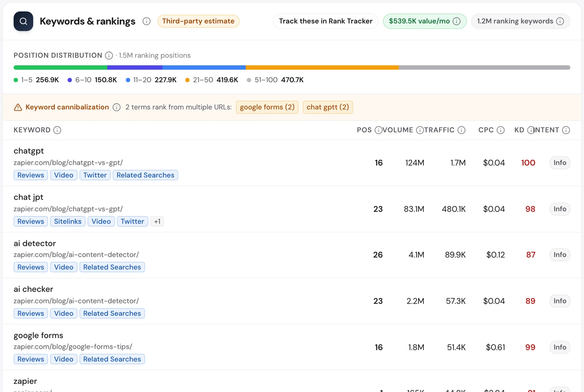The width and height of the screenshot is (584, 392).
Task: Click info icon next to INTENT column header
Action: (566, 130)
